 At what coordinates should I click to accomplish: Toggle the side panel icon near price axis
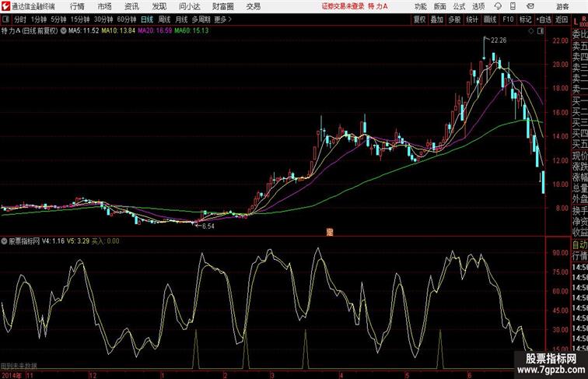pos(541,31)
